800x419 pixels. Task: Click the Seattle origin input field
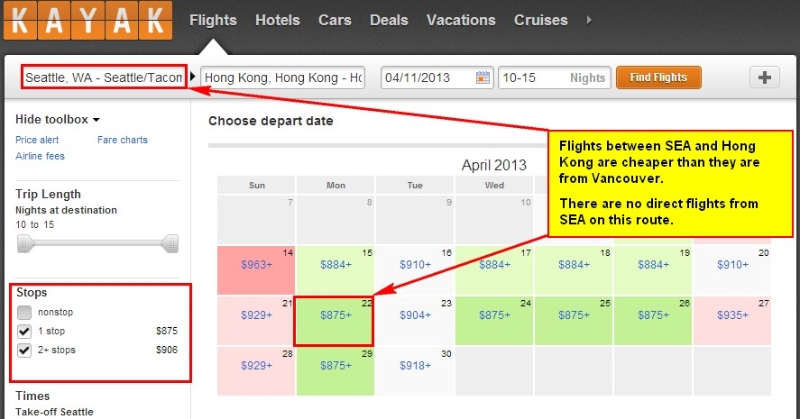104,77
